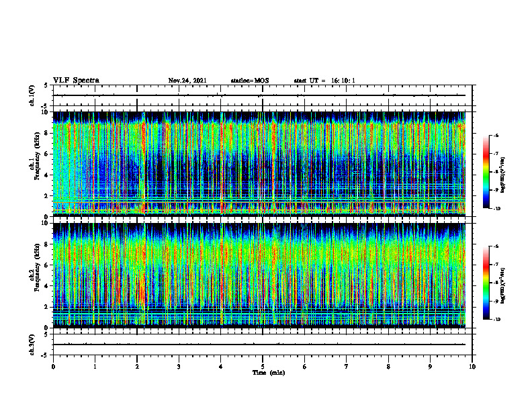Select the date text 'Nov.24, 2021'
Image resolution: width=532 pixels, height=411 pixels.
point(187,81)
